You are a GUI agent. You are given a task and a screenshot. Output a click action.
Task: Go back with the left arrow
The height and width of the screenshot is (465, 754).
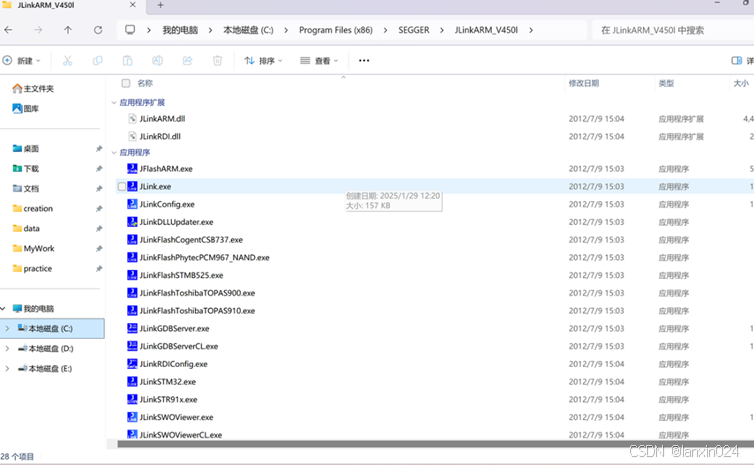point(8,30)
